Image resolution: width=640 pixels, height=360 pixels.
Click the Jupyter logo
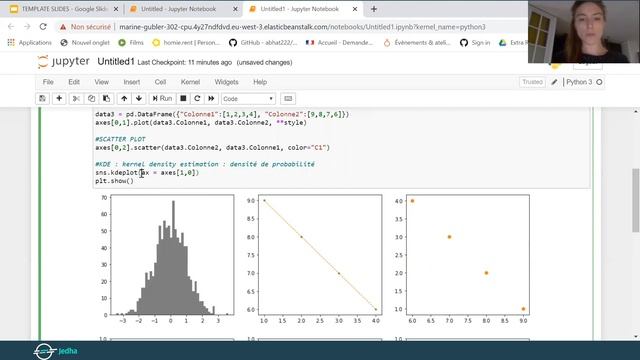click(x=63, y=62)
